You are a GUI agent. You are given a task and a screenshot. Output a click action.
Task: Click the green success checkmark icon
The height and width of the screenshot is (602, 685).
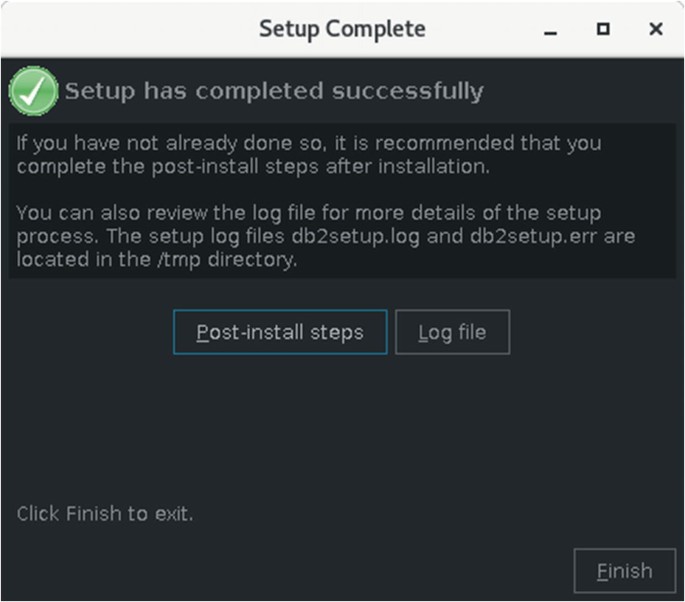(33, 91)
